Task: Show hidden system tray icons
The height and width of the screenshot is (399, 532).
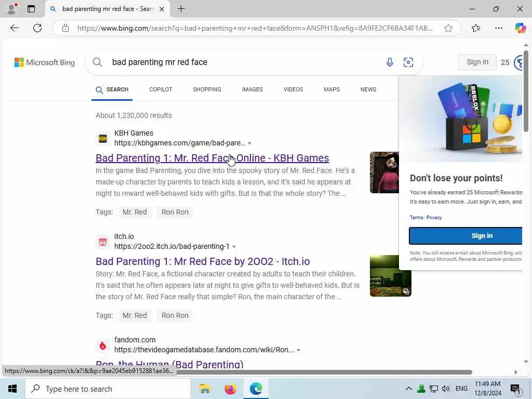Action: click(x=409, y=389)
